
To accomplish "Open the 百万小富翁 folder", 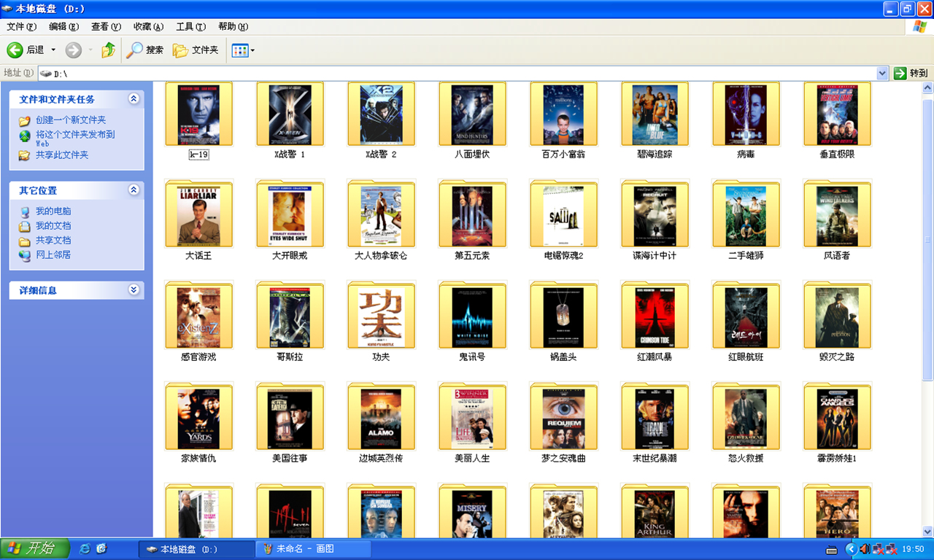I will click(563, 114).
